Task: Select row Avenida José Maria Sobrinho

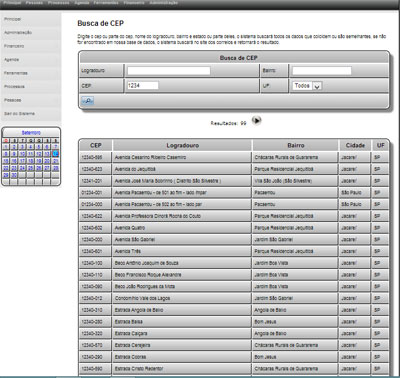Action: pyautogui.click(x=234, y=181)
